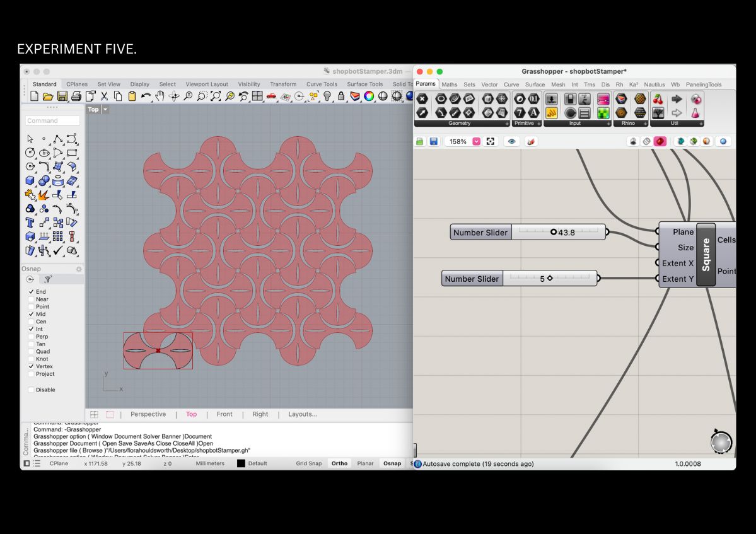The image size is (756, 534).
Task: Select the Text object tool
Action: coord(30,223)
